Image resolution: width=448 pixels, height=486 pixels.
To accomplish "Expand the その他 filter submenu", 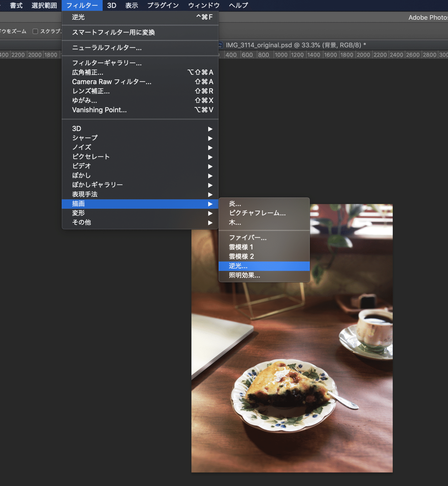I will tap(81, 222).
